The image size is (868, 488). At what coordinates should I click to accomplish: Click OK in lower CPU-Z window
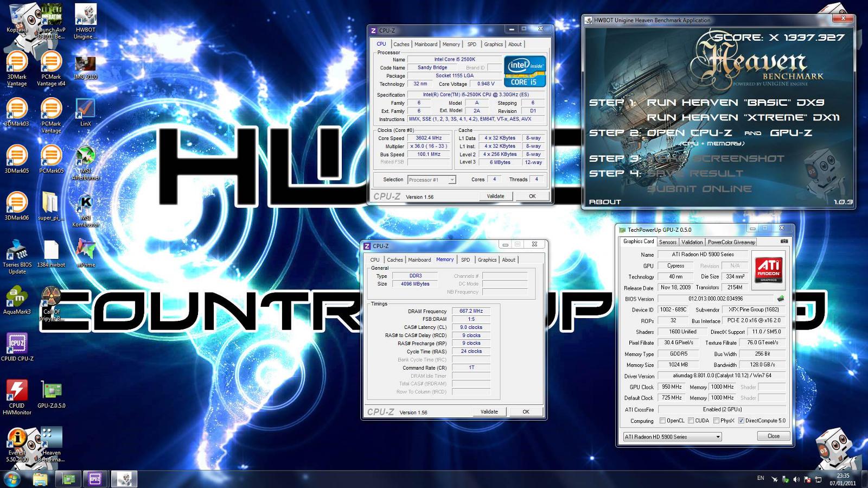pyautogui.click(x=526, y=412)
